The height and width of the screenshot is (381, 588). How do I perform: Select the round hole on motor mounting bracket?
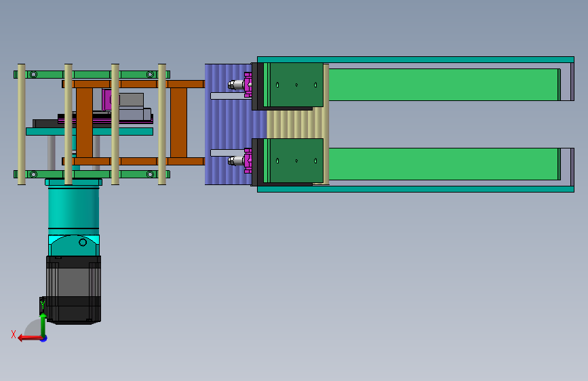point(83,243)
